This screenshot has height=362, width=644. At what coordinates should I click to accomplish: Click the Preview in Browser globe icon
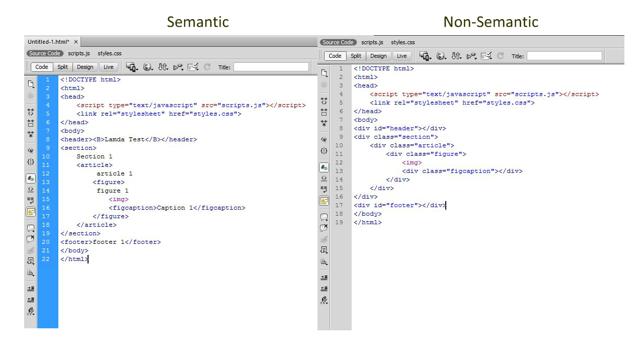click(x=147, y=66)
